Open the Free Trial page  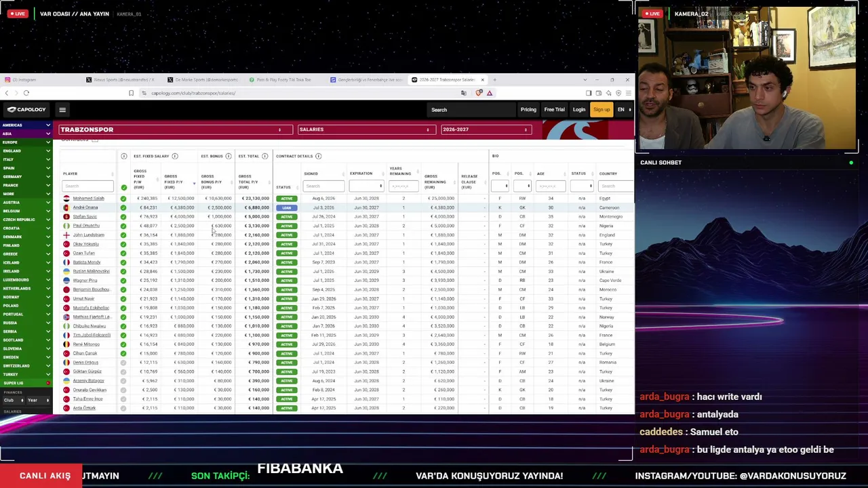point(554,110)
